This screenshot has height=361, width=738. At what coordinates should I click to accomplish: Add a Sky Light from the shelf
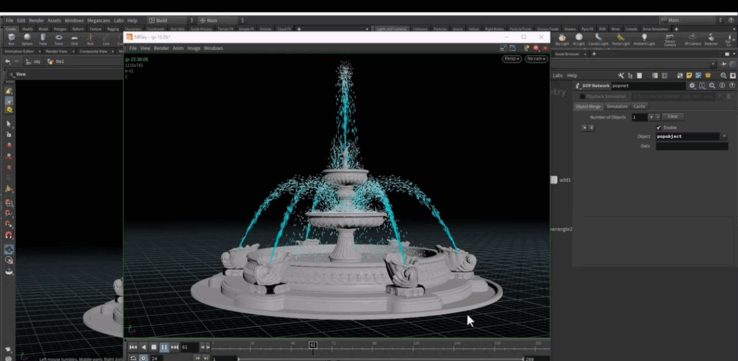pos(562,40)
